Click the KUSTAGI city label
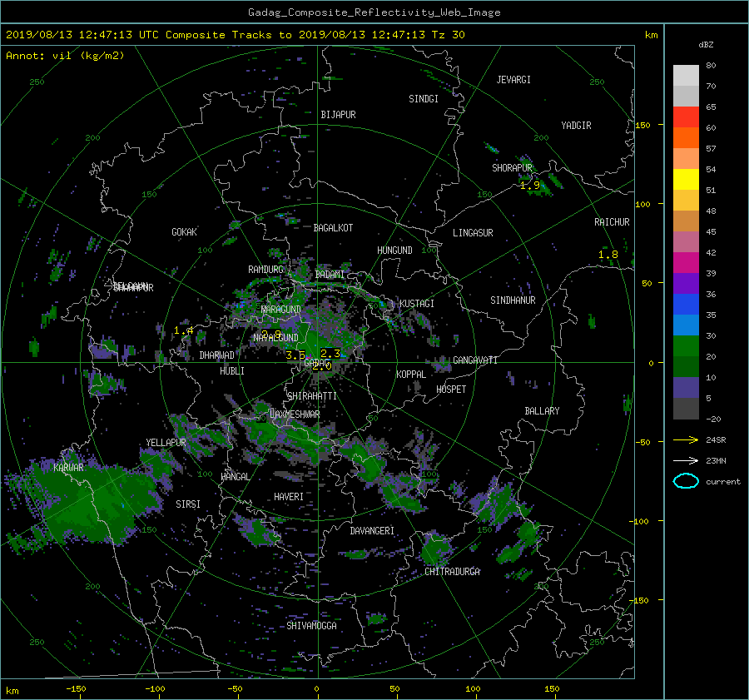Image resolution: width=749 pixels, height=700 pixels. tap(417, 304)
